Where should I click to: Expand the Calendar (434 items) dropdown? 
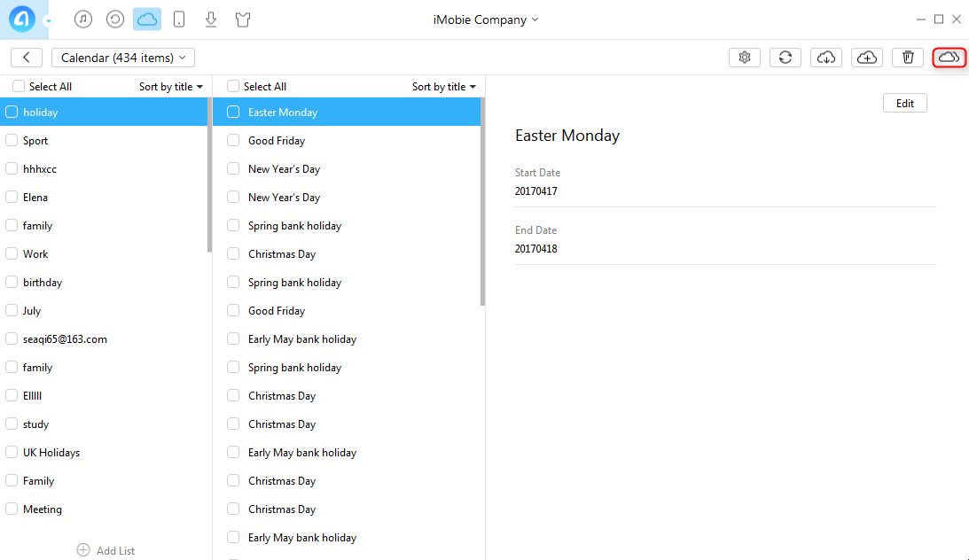tap(123, 58)
